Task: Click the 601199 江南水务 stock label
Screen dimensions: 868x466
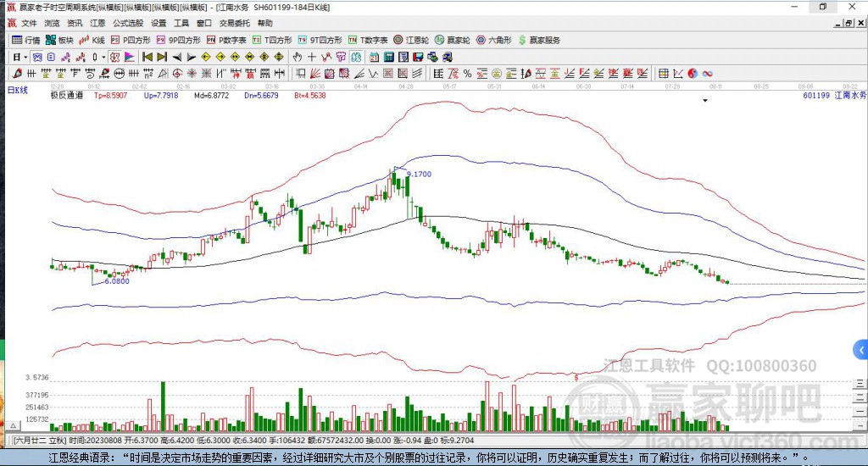Action: tap(835, 95)
